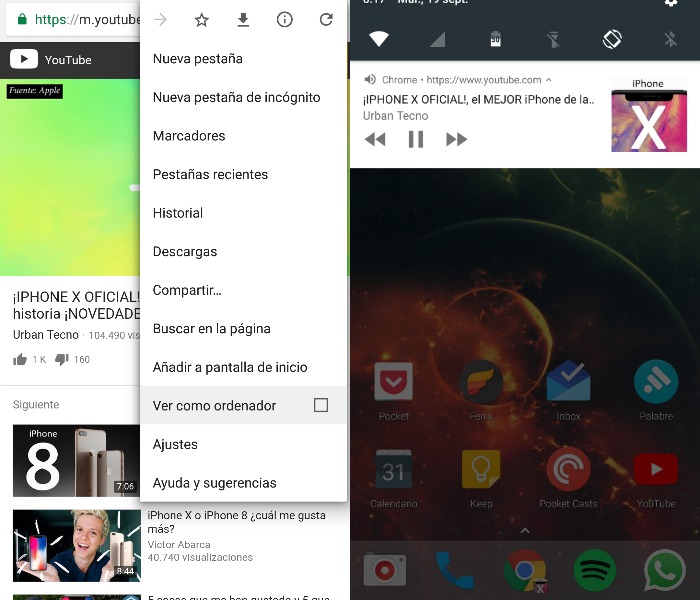Toggle the flashlight tile

point(554,39)
